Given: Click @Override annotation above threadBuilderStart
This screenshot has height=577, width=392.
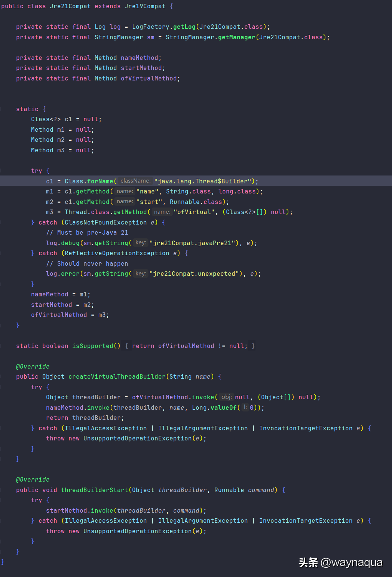Looking at the screenshot, I should click(33, 480).
